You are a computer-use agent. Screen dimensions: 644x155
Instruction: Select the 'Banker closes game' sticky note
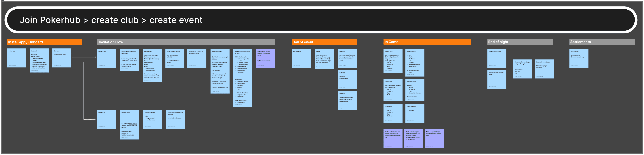coord(497,58)
